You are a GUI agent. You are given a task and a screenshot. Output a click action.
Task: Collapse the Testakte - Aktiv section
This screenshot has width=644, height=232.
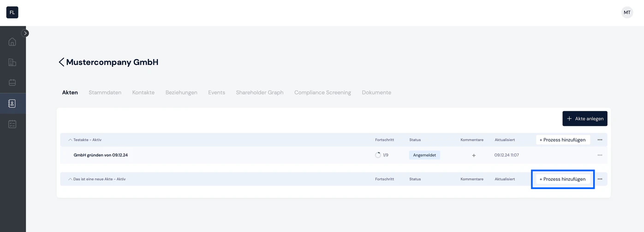(x=71, y=140)
